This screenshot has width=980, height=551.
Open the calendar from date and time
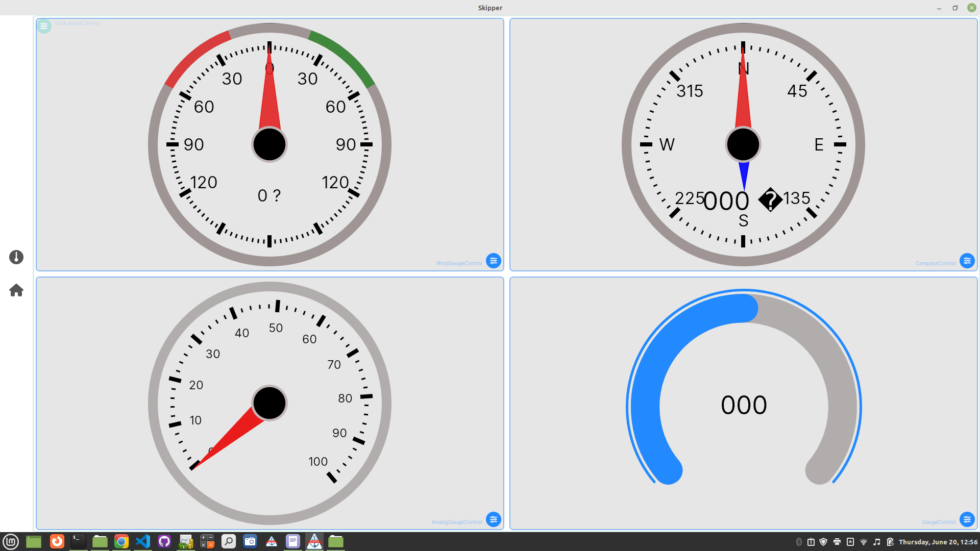[938, 542]
